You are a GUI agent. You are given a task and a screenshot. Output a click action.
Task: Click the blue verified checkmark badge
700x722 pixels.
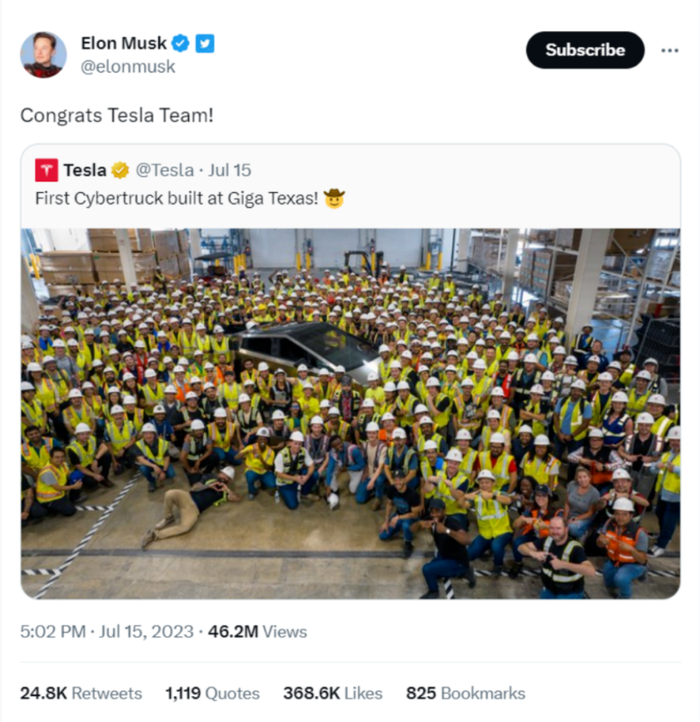coord(180,43)
